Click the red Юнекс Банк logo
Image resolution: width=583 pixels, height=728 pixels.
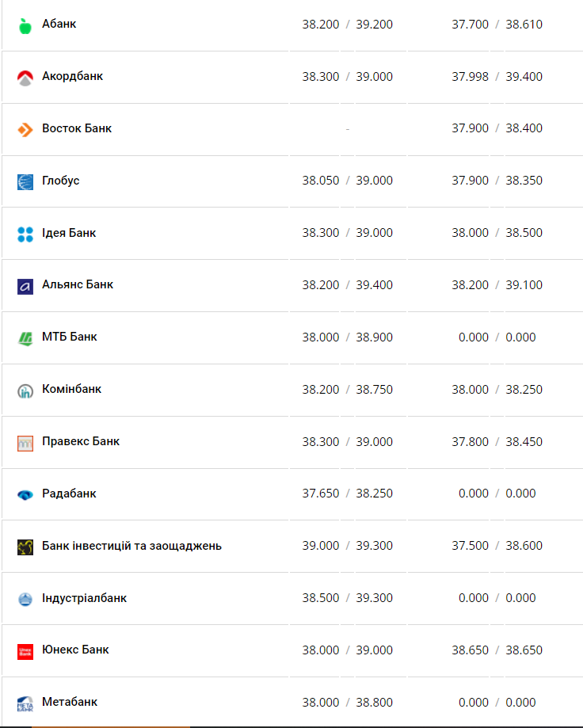click(25, 651)
